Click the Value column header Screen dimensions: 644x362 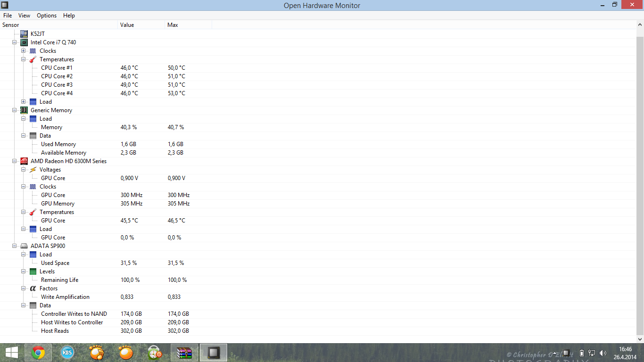tap(141, 25)
